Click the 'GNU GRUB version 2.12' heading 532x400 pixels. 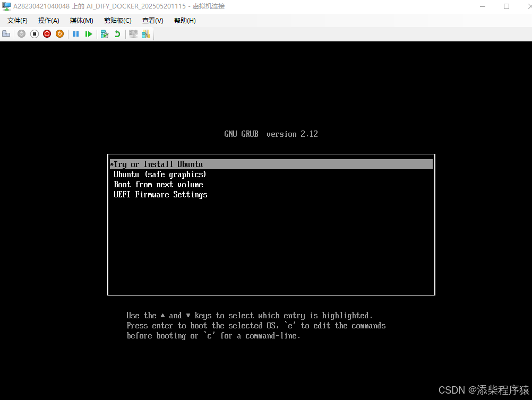271,134
